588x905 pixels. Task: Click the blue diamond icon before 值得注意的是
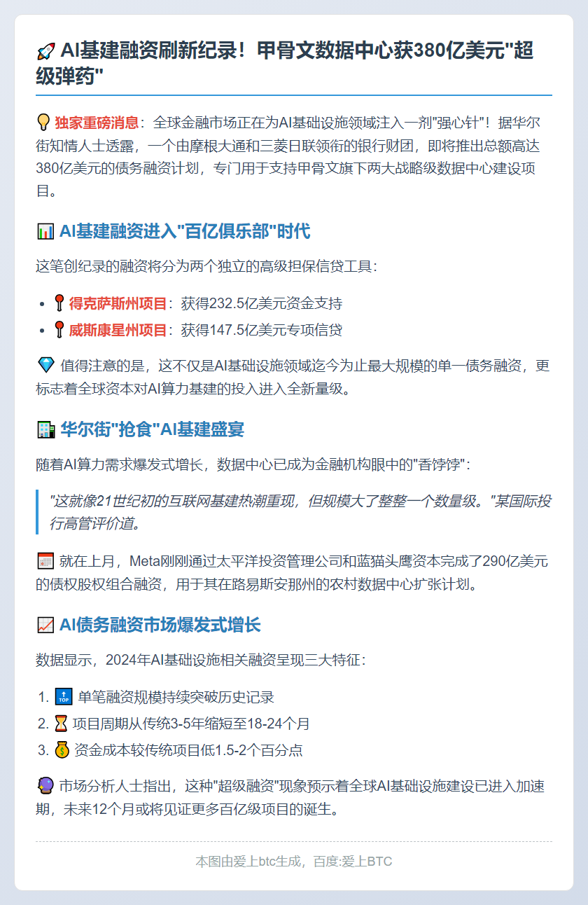(x=43, y=365)
